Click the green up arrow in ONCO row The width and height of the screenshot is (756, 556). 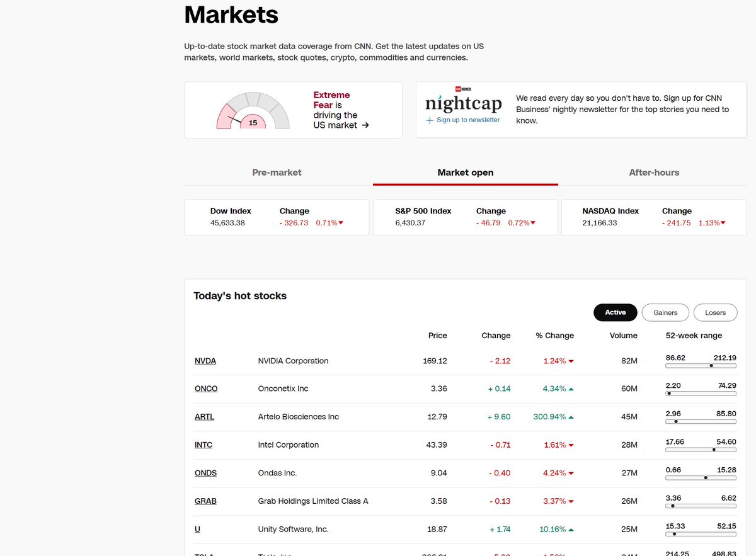click(x=571, y=389)
